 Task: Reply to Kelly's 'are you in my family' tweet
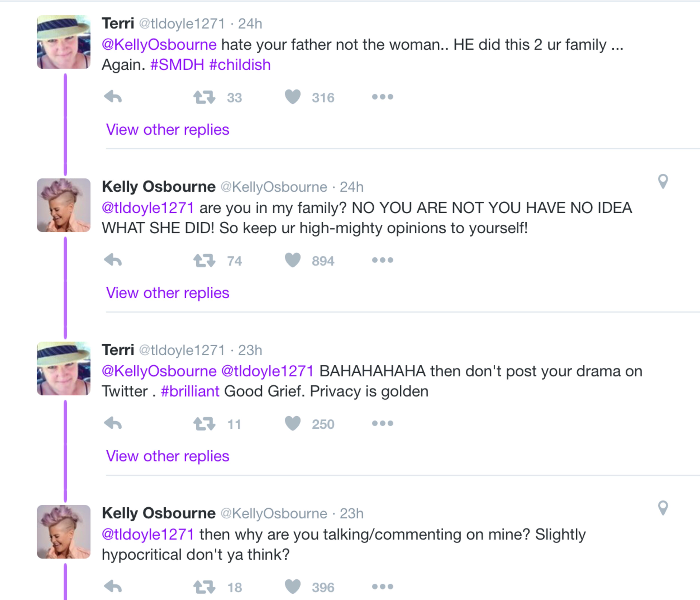pos(113,261)
